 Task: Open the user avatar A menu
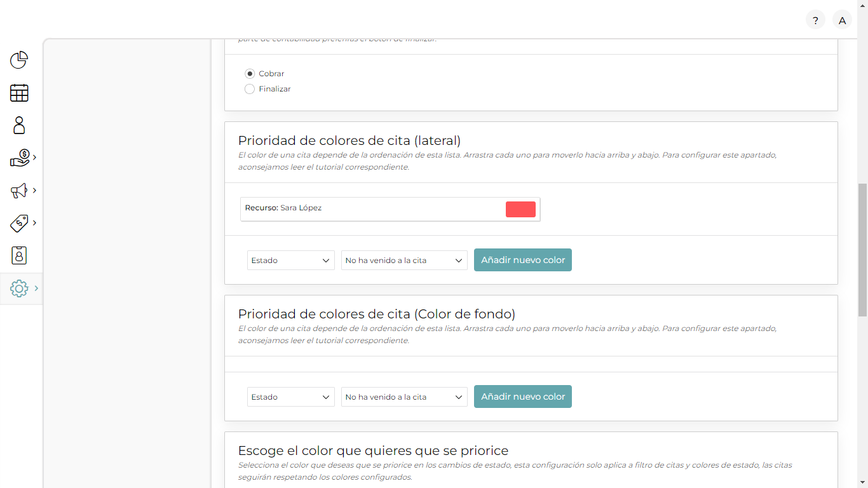pos(842,20)
